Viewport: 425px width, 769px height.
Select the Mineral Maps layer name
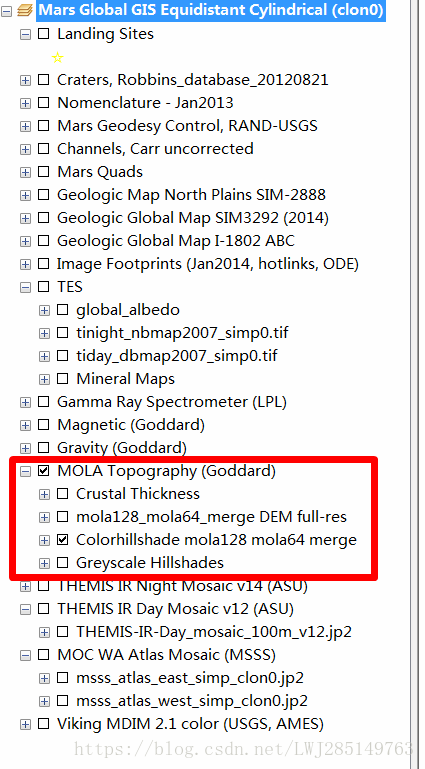[x=125, y=380]
